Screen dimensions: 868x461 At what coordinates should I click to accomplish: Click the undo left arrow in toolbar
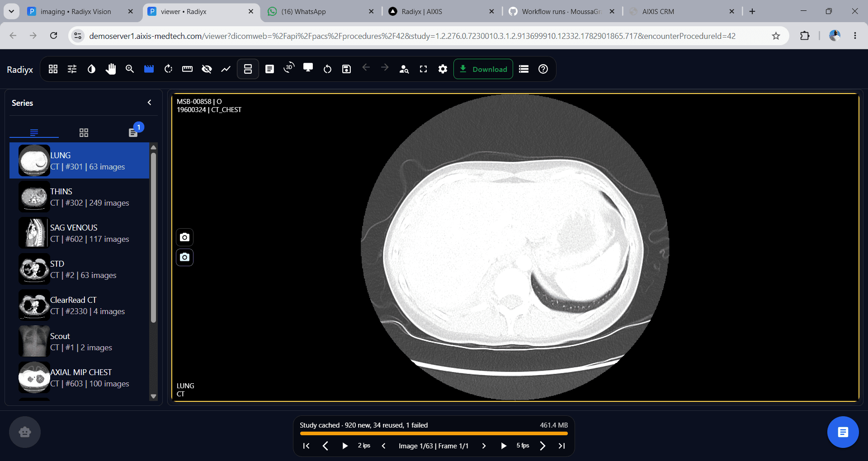pyautogui.click(x=366, y=67)
